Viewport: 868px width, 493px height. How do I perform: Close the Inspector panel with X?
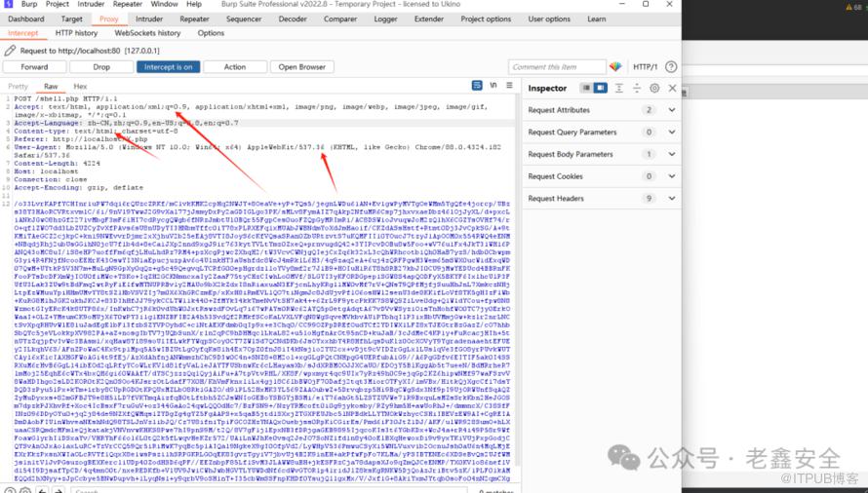672,88
